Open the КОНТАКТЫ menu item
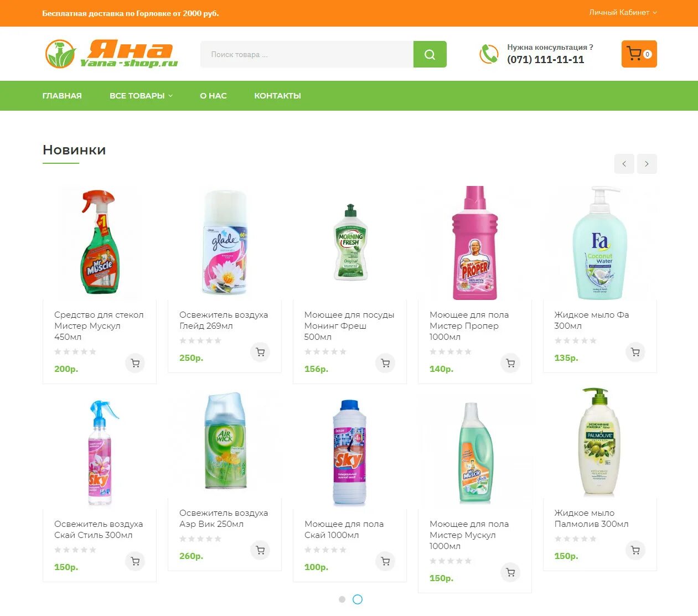Screen dimensions: 698x616 pos(278,96)
